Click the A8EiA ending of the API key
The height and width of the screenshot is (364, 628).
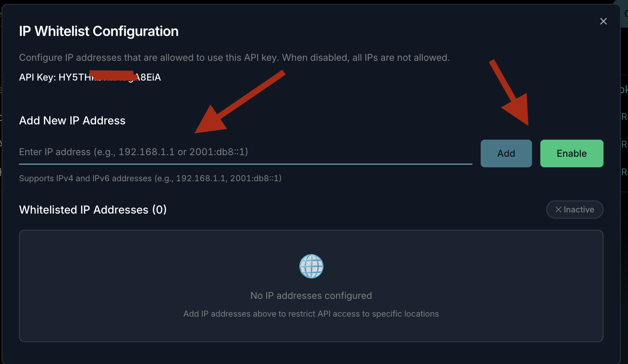(x=149, y=77)
